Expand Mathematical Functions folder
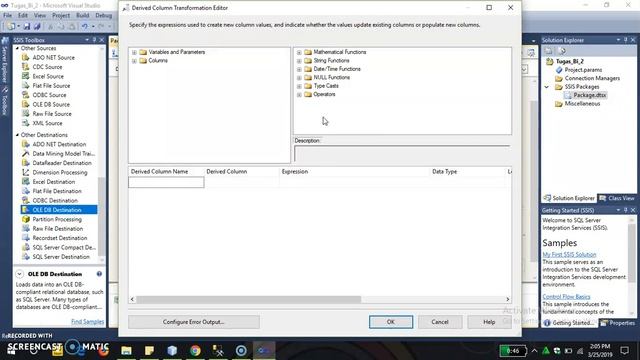The image size is (640, 360). (299, 52)
